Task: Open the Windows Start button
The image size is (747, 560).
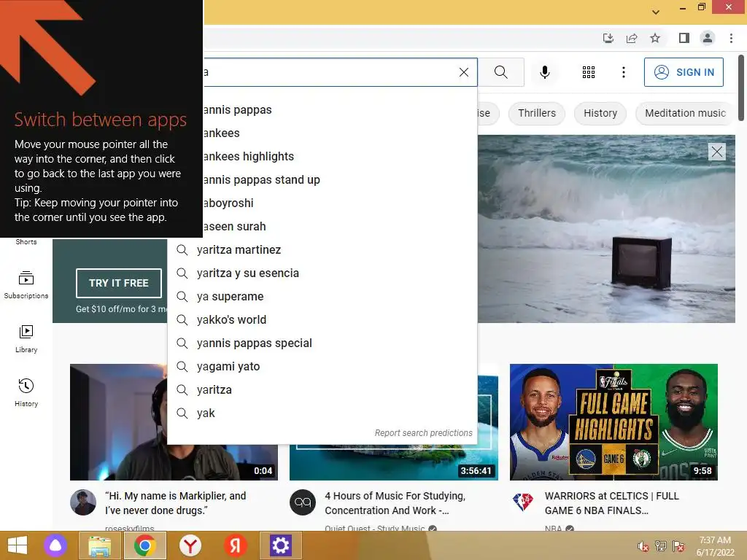Action: click(18, 545)
